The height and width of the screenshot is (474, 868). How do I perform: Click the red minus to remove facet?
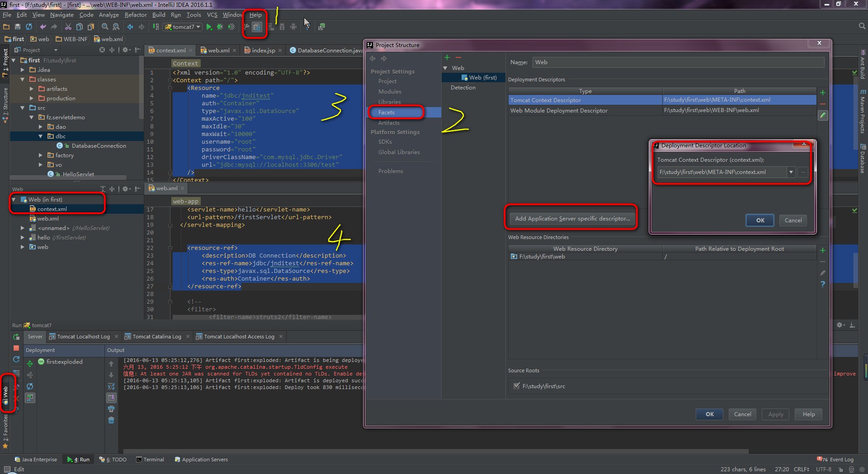[458, 57]
